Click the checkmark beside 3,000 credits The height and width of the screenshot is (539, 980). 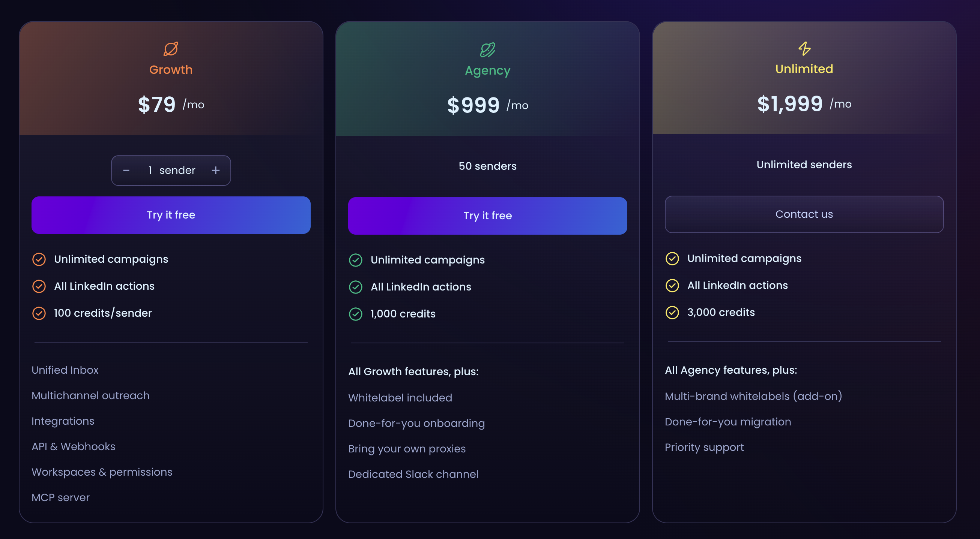point(673,312)
